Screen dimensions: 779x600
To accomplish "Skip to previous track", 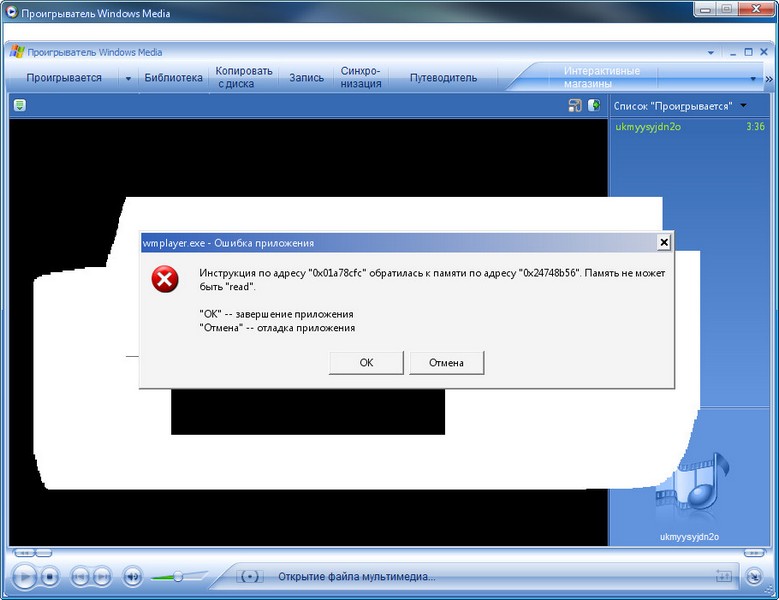I will (80, 577).
